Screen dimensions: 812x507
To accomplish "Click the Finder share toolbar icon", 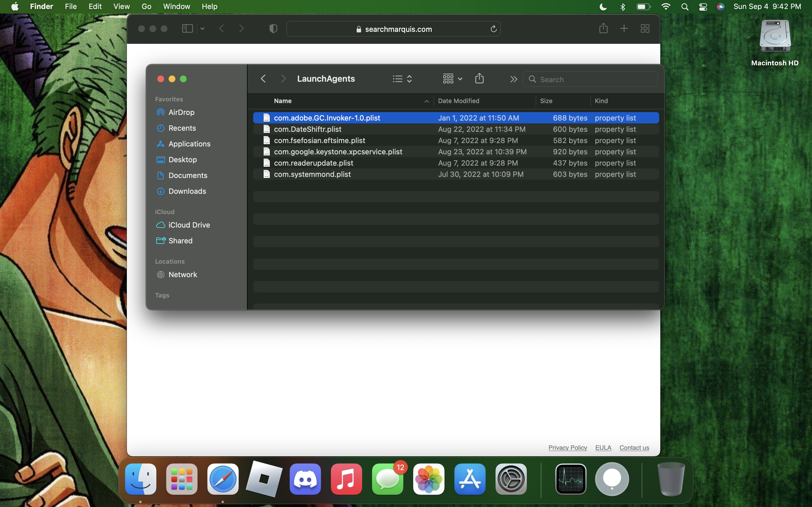I will [x=480, y=79].
